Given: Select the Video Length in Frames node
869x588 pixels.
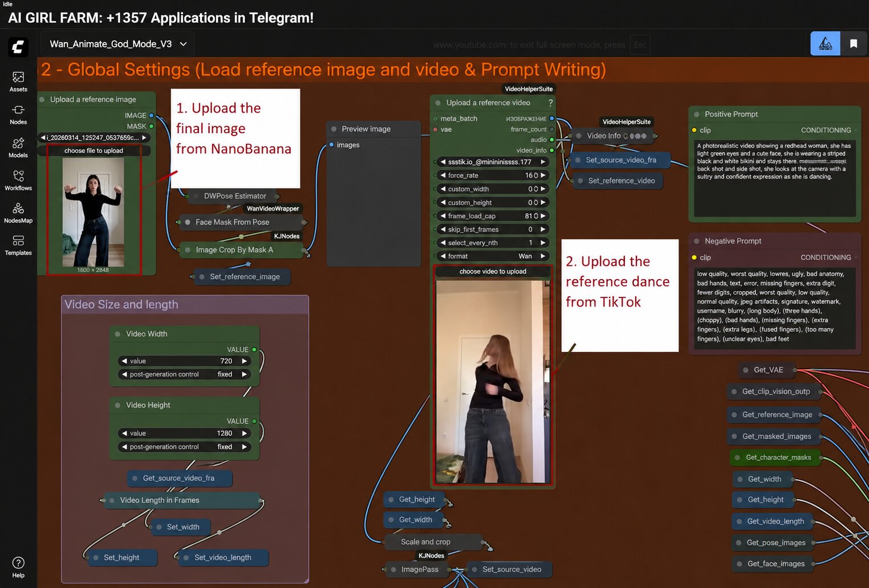Looking at the screenshot, I should (x=182, y=500).
